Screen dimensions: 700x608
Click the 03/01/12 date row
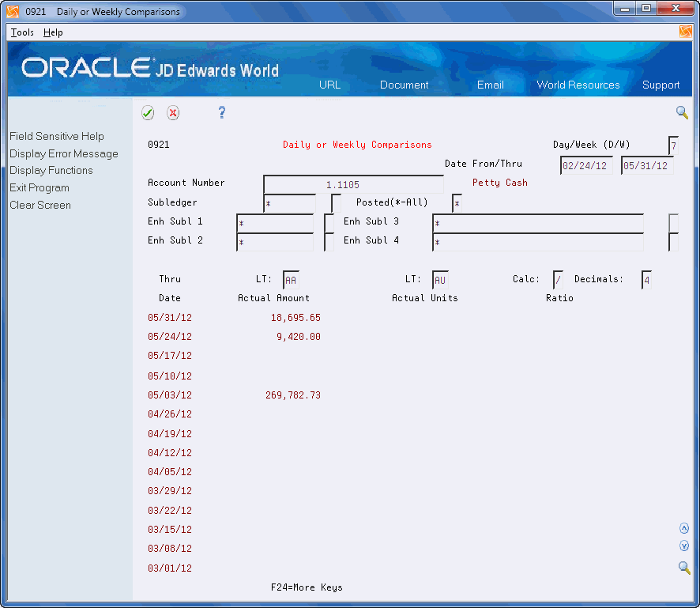tap(170, 568)
